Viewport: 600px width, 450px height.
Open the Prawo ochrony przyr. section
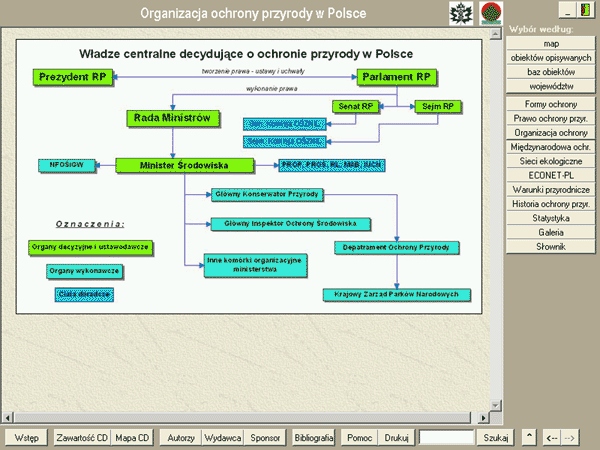point(551,118)
